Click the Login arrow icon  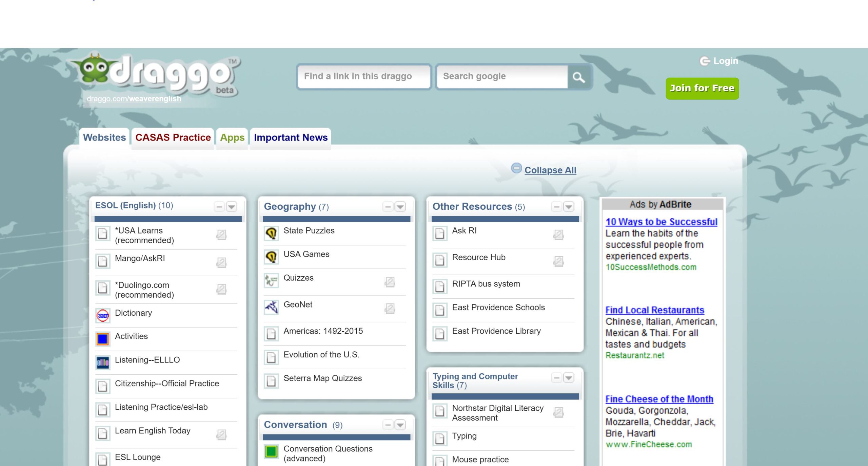(x=705, y=61)
